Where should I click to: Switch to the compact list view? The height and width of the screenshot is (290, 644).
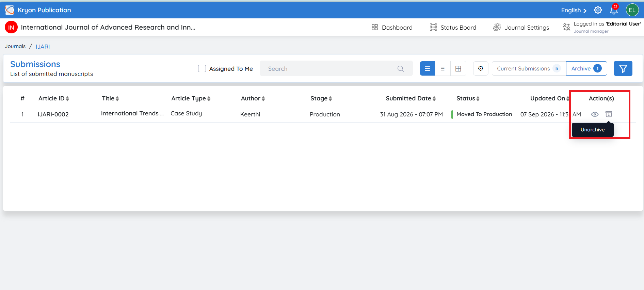443,69
